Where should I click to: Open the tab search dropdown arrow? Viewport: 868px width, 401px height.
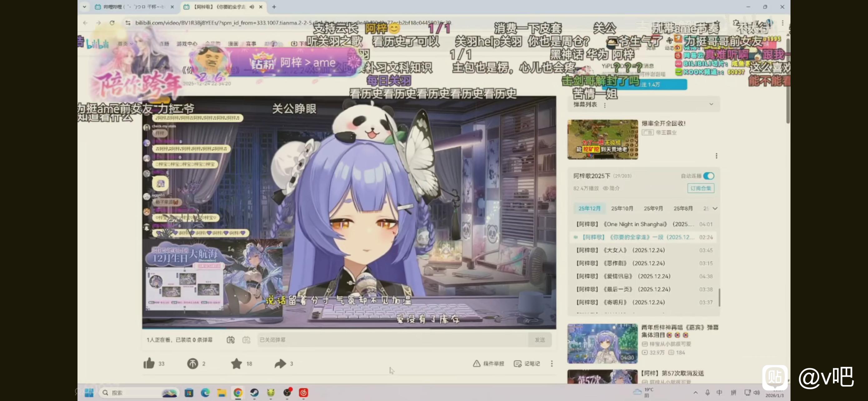[x=85, y=7]
